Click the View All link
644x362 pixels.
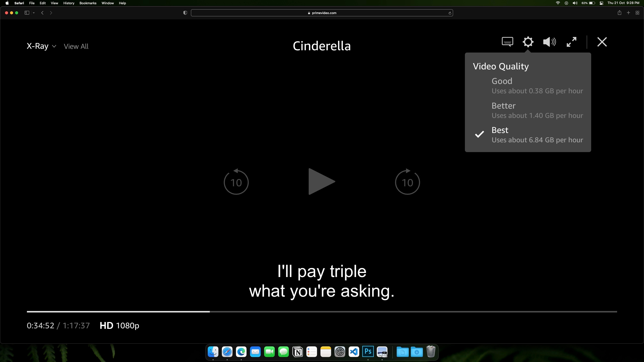[x=76, y=47]
